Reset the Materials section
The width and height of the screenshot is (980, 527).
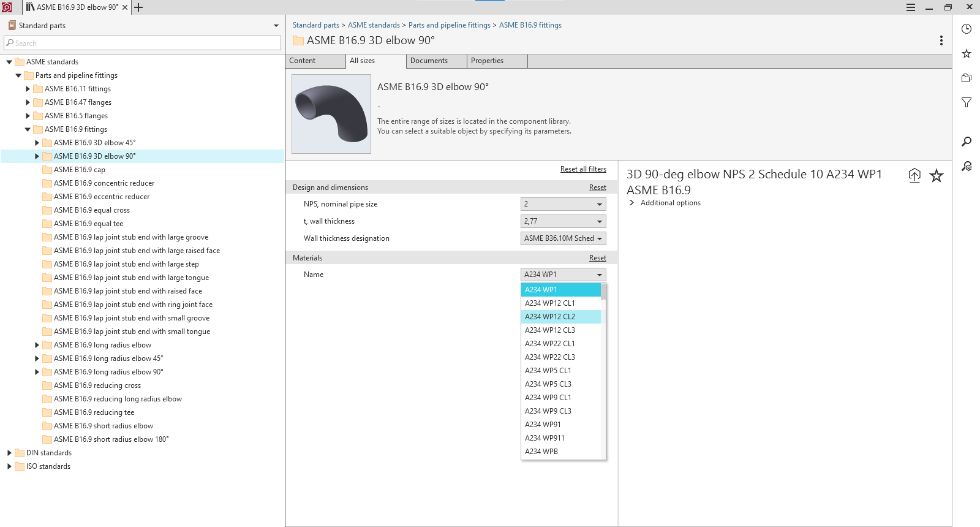tap(598, 258)
